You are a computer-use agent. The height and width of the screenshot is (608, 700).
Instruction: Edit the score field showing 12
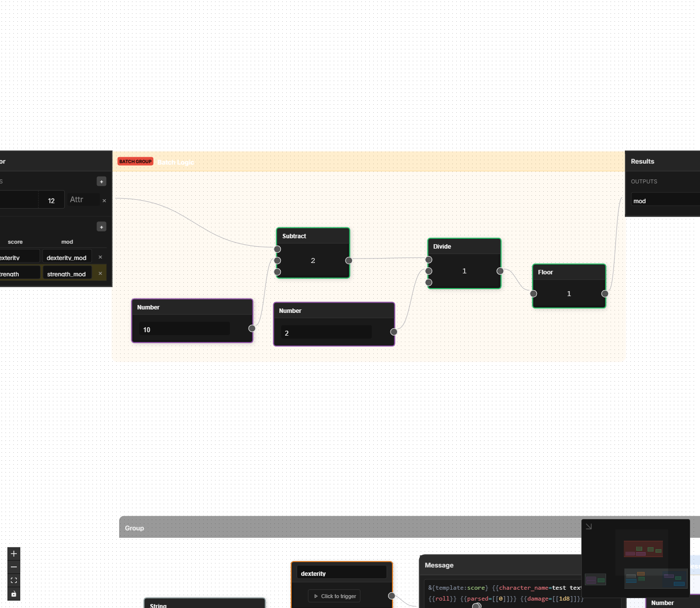pos(51,200)
